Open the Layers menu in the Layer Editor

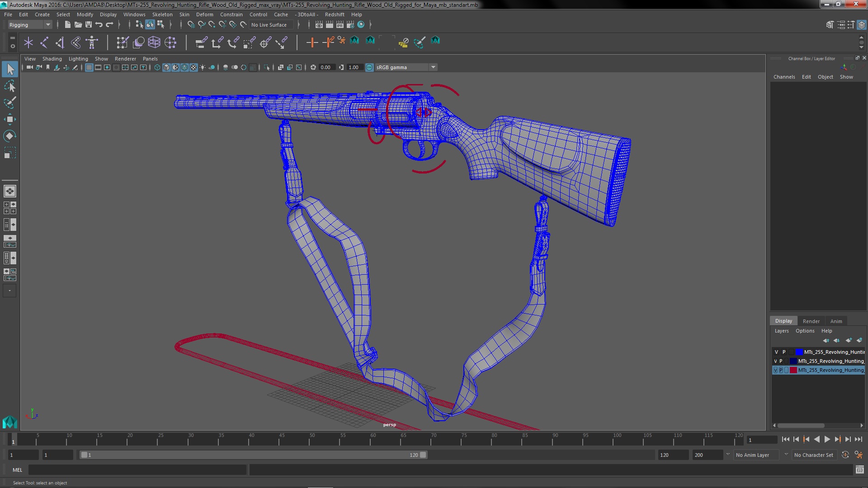pos(781,331)
